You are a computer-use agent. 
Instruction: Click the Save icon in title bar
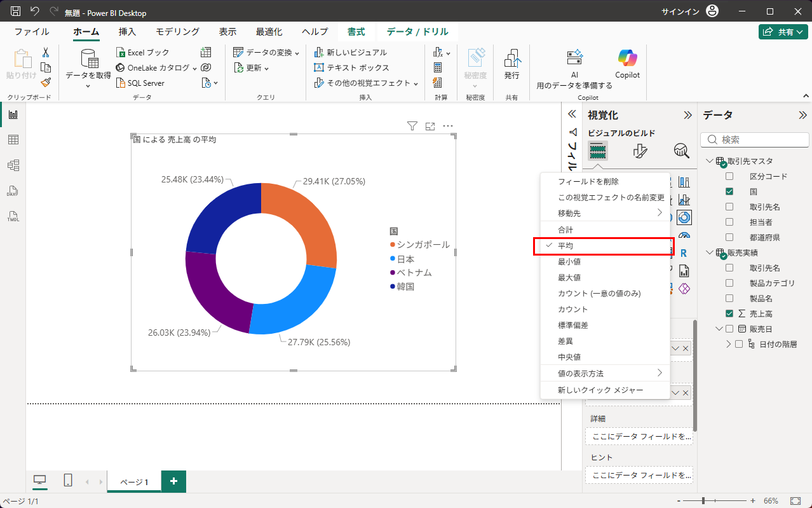pos(16,11)
